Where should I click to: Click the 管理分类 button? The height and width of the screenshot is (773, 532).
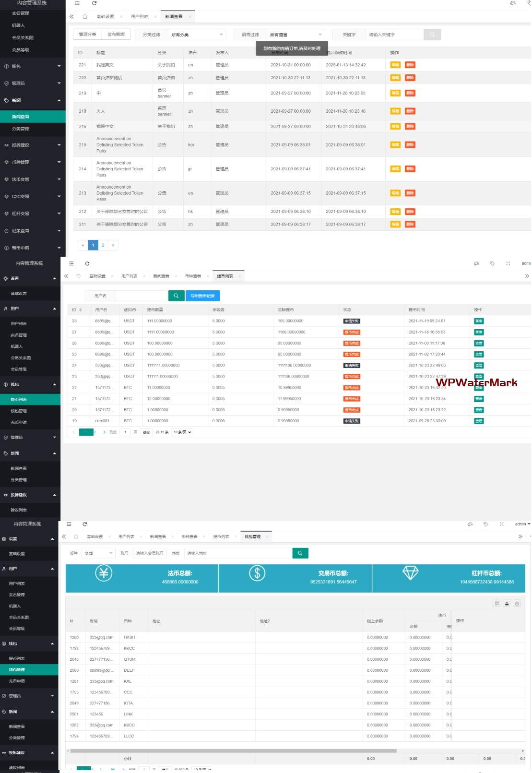pyautogui.click(x=87, y=35)
